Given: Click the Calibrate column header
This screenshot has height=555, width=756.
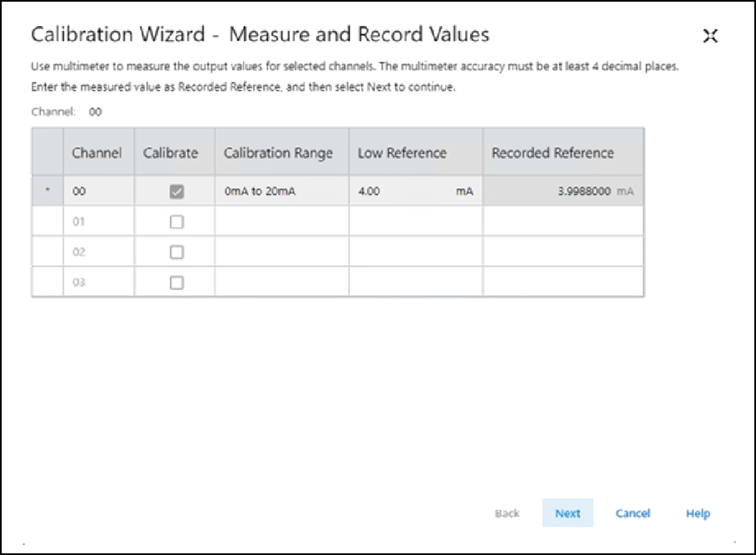Looking at the screenshot, I should coord(174,153).
